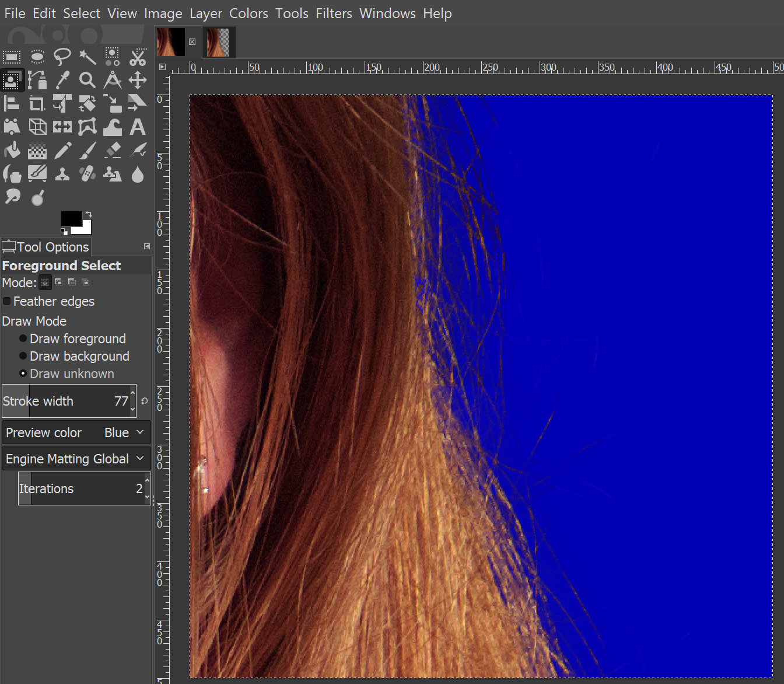Select the Clone stamp tool

[x=62, y=173]
